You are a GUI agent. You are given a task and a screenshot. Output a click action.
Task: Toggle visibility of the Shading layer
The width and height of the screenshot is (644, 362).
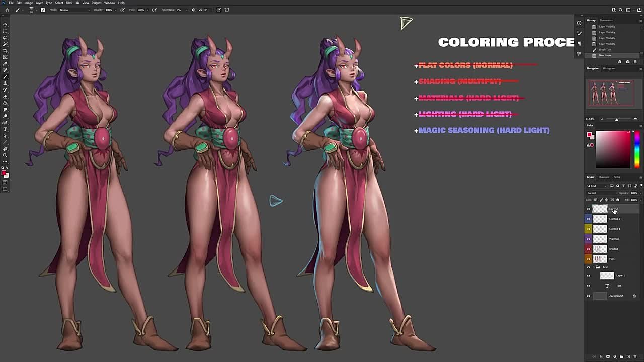point(588,249)
